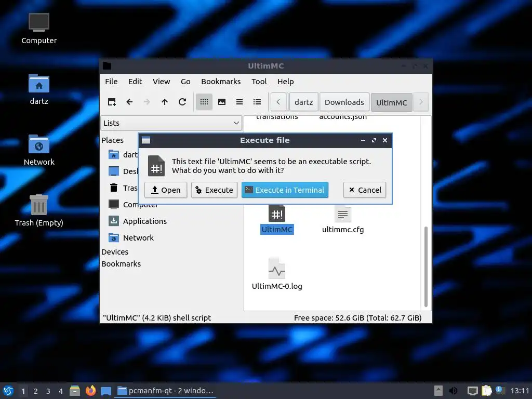532x399 pixels.
Task: Click Execute file dialog window menu icon
Action: (146, 140)
